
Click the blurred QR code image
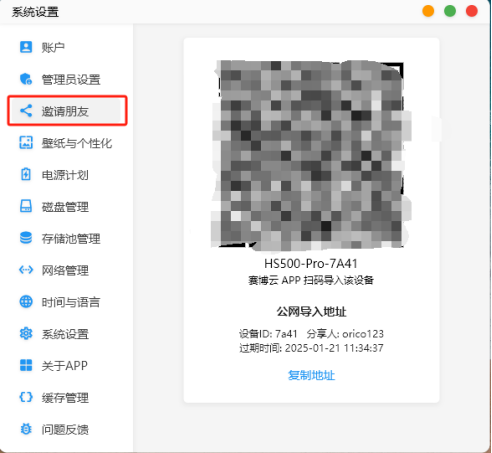(311, 155)
